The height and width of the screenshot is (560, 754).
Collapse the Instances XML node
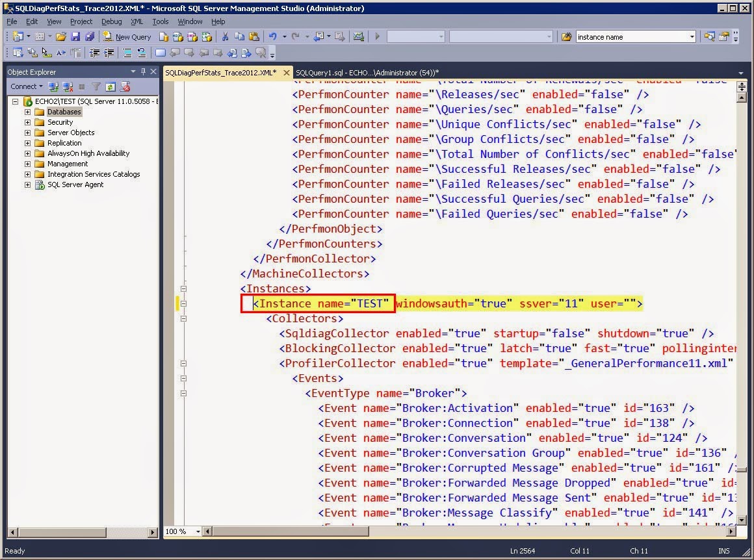pos(183,288)
